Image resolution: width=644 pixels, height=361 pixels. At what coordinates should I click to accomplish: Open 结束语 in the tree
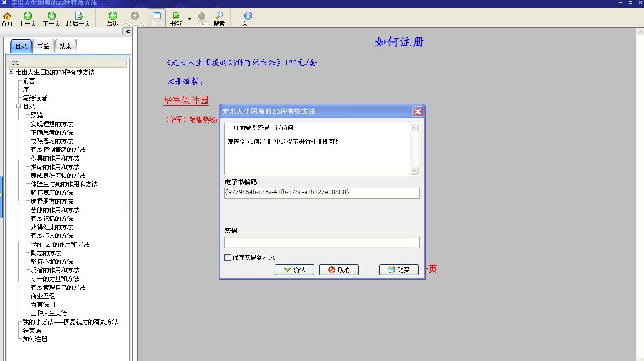click(32, 331)
